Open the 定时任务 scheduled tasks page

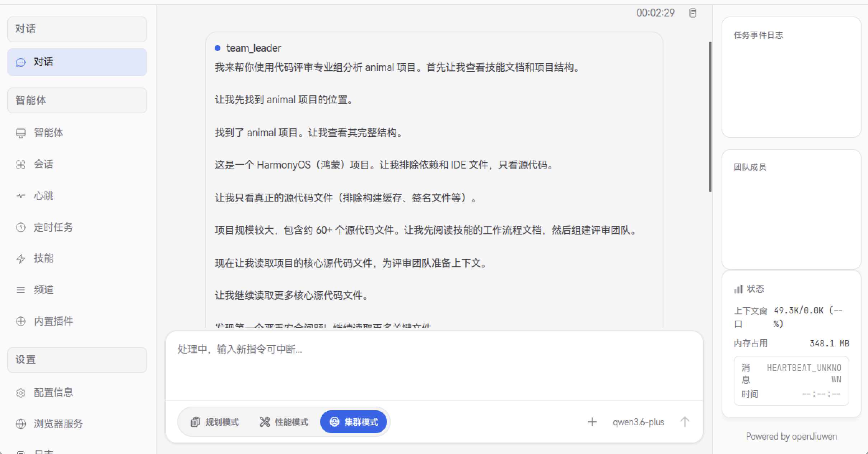tap(77, 227)
